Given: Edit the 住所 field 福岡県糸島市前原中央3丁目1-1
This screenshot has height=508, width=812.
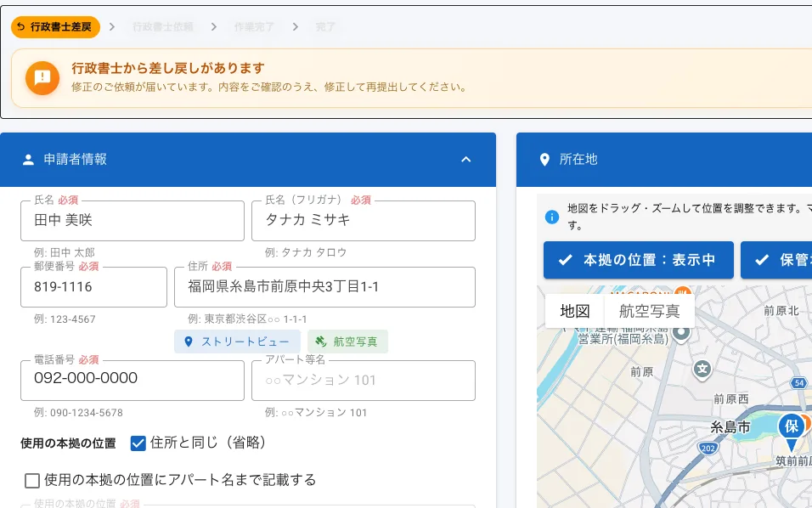Looking at the screenshot, I should pyautogui.click(x=324, y=287).
